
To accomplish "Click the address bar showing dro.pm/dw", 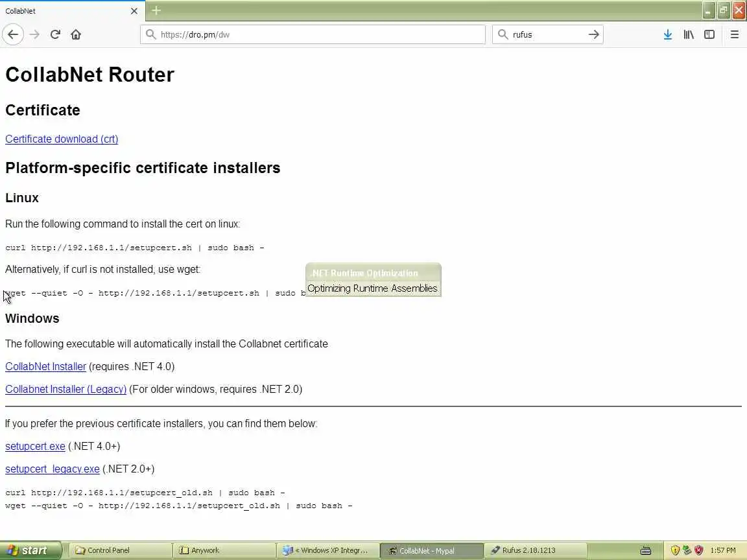I will (x=313, y=34).
